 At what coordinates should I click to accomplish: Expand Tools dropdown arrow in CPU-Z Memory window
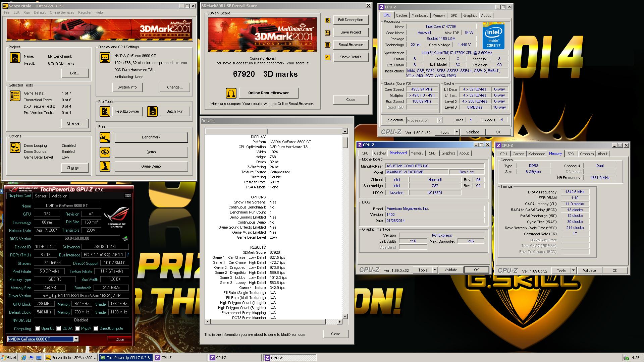[x=573, y=270]
